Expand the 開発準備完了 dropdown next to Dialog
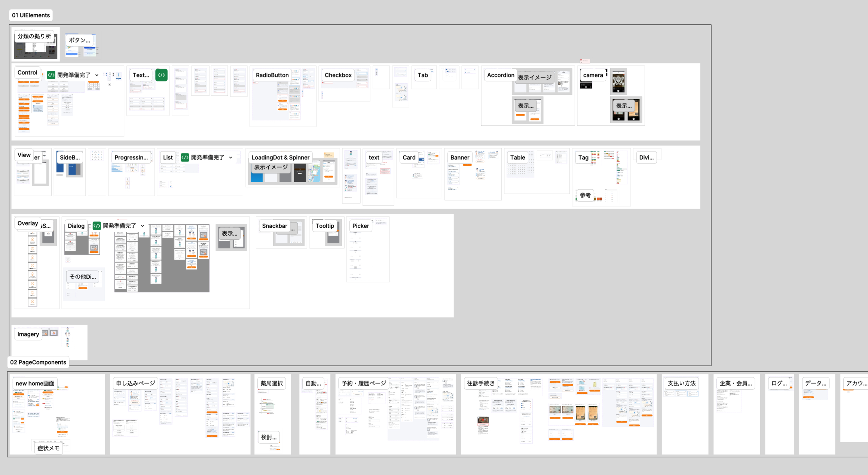The height and width of the screenshot is (475, 868). click(x=142, y=226)
